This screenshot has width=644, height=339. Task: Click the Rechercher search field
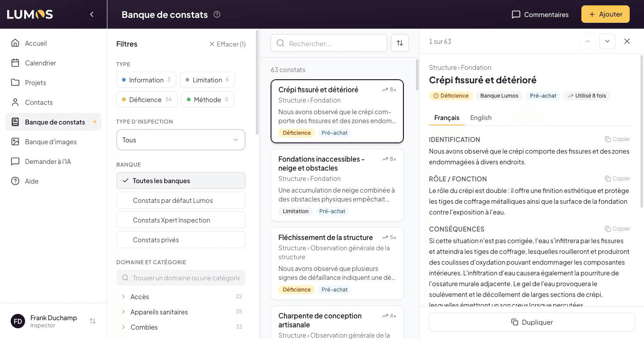[x=329, y=43]
